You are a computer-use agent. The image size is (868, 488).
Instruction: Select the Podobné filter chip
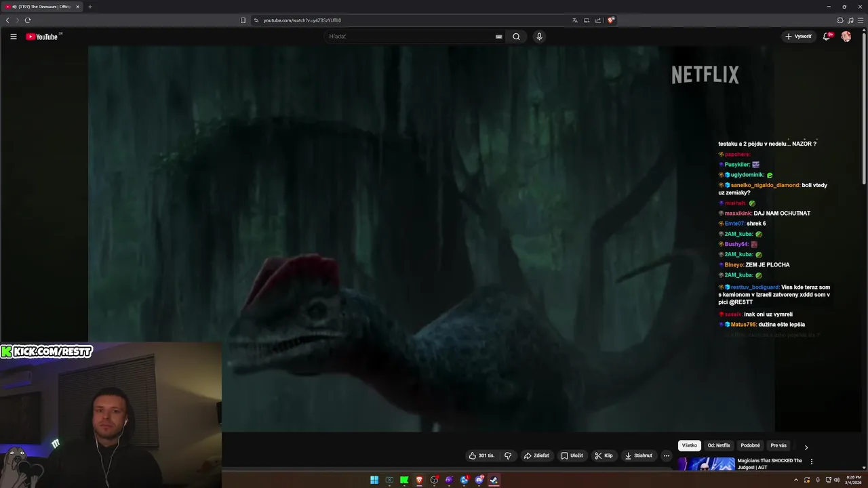point(750,445)
